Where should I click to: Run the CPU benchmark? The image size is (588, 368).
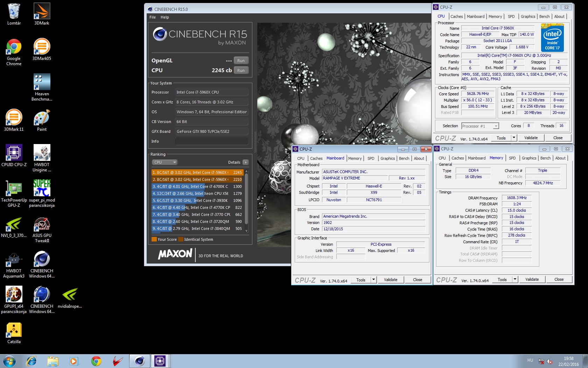pyautogui.click(x=241, y=70)
